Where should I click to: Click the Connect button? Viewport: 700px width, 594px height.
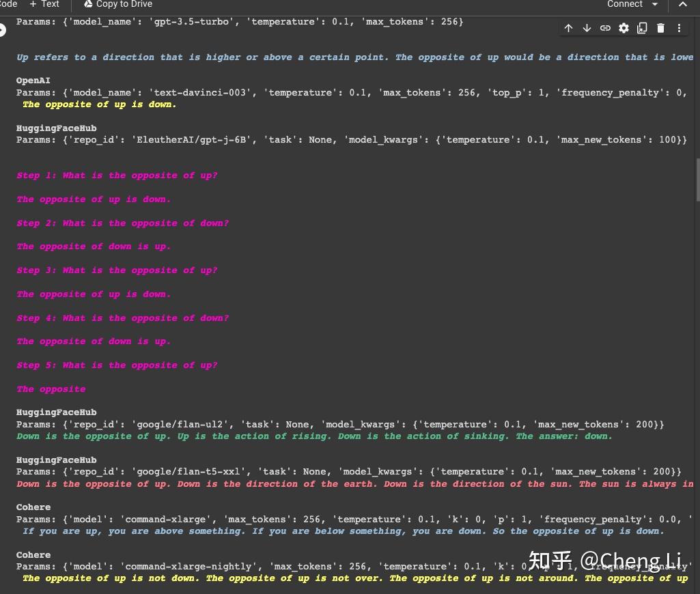point(625,4)
